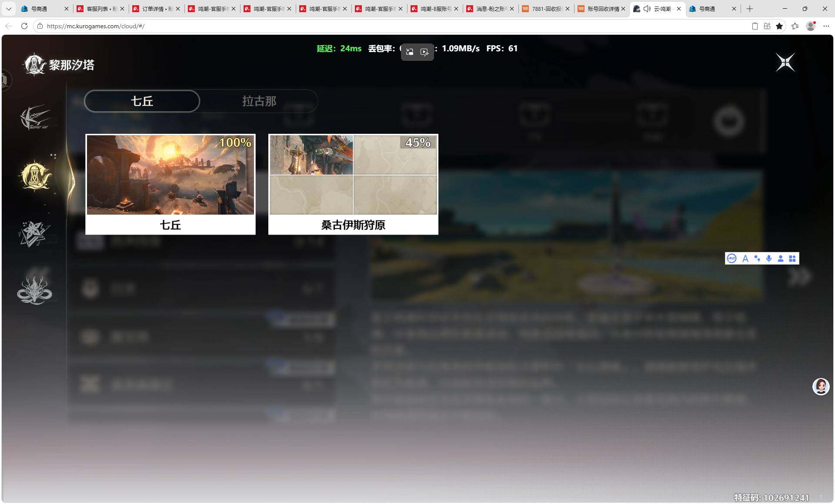Open browser settings and more menu

pos(826,26)
